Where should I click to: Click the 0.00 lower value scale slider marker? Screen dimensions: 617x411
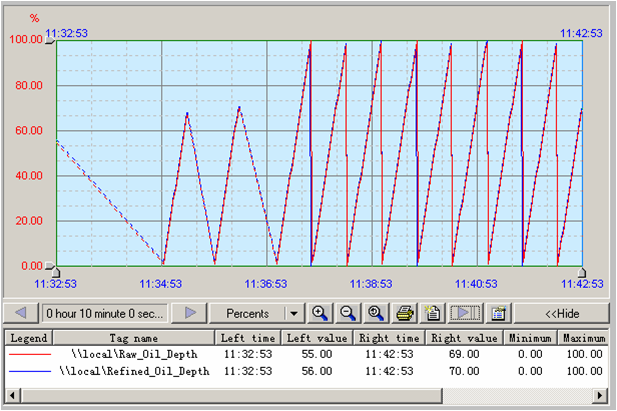coord(50,267)
